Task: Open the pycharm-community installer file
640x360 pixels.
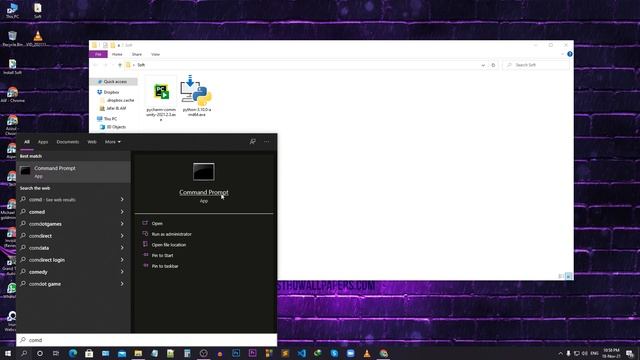Action: click(161, 98)
